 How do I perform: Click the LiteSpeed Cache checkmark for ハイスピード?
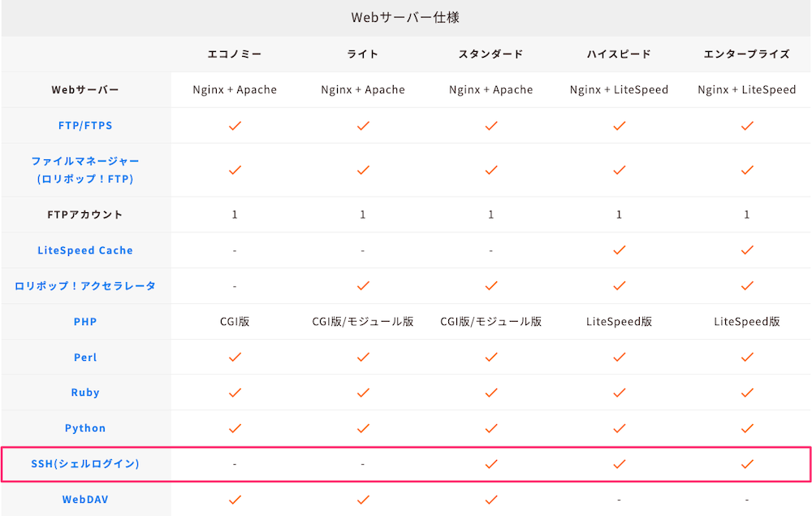coord(619,250)
